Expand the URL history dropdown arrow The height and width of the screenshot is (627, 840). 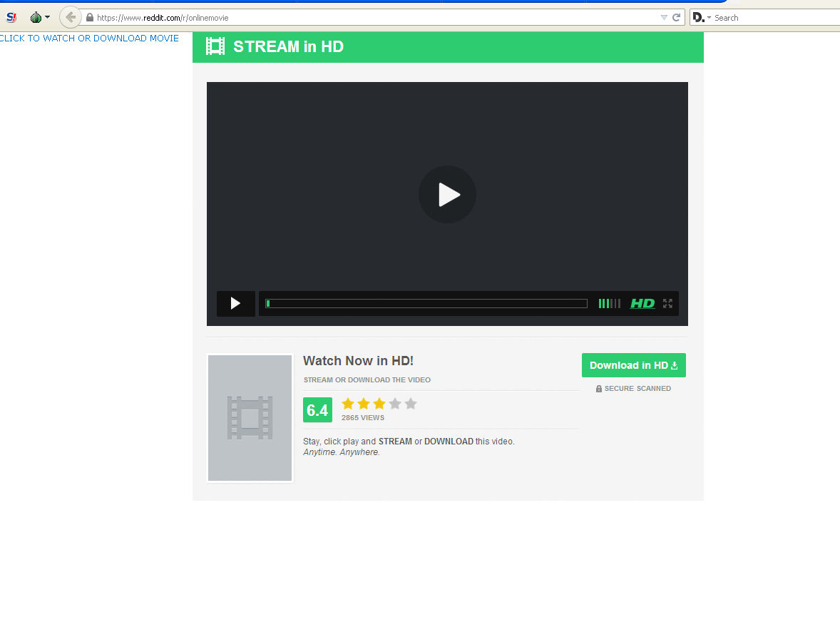(664, 17)
